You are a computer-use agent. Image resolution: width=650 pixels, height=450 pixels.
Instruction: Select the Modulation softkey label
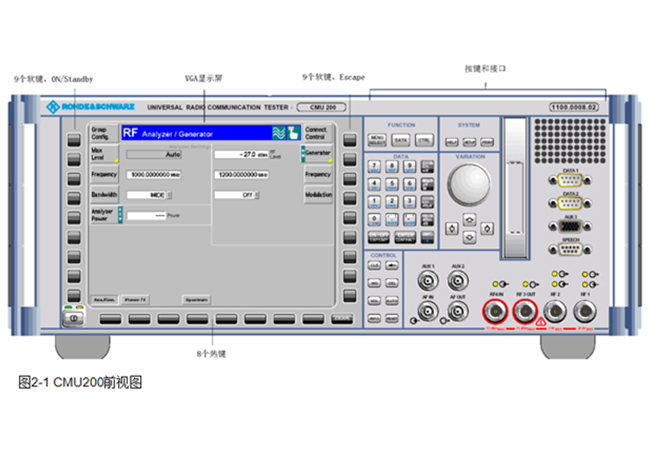[318, 194]
